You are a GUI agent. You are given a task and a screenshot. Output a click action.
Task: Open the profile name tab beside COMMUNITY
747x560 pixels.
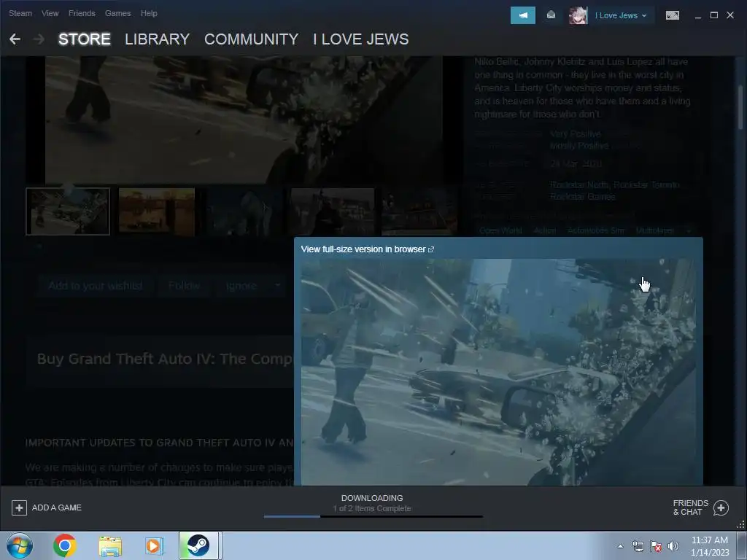[x=360, y=39]
